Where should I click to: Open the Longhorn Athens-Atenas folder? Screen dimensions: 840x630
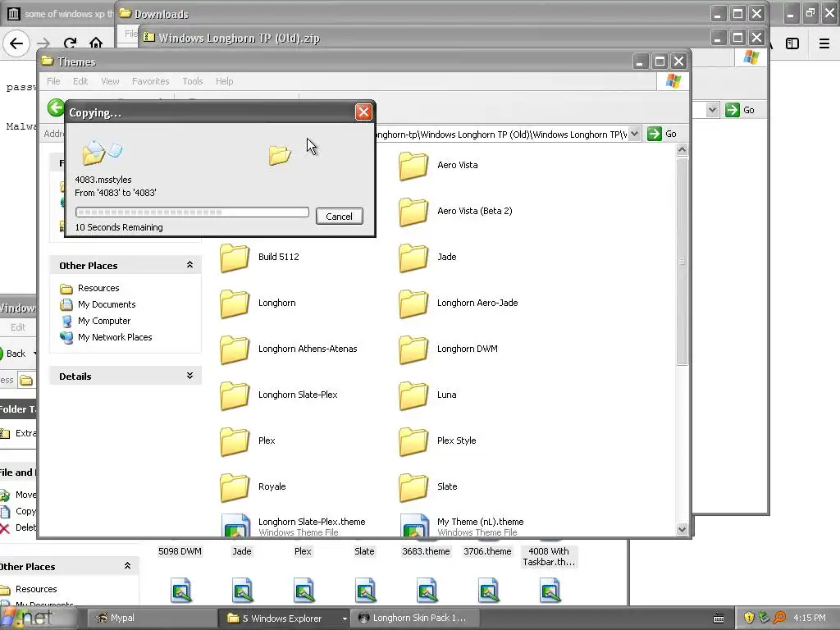(289, 349)
